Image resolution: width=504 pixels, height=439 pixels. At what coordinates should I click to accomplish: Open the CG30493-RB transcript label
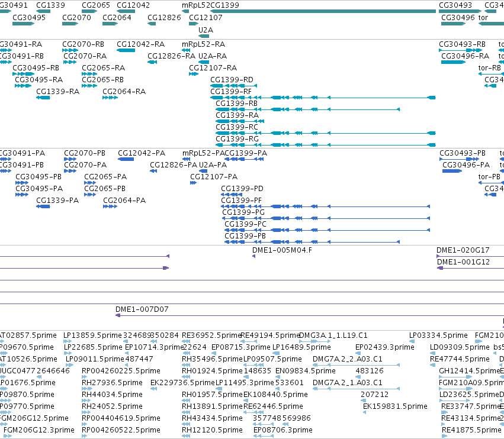(462, 44)
